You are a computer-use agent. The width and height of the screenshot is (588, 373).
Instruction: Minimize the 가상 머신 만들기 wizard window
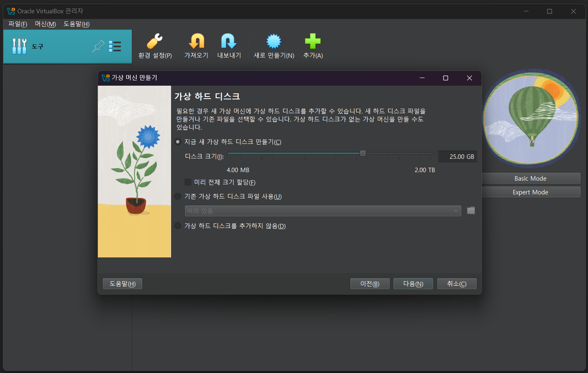pos(422,78)
